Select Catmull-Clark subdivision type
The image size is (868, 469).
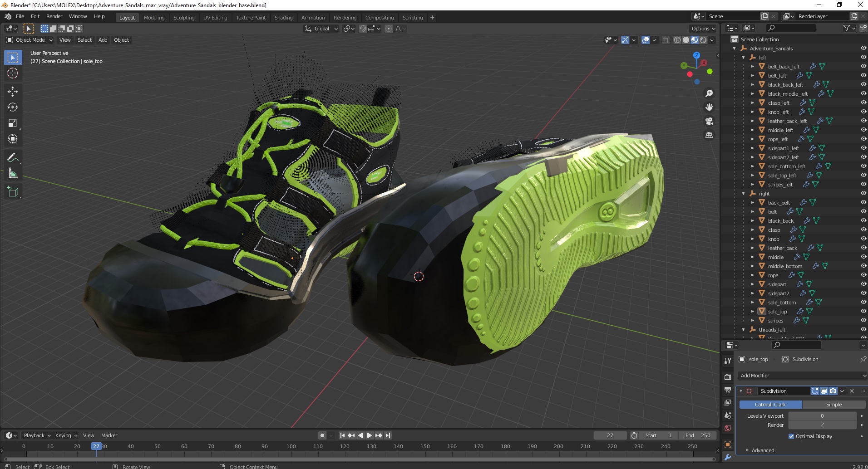[770, 405]
